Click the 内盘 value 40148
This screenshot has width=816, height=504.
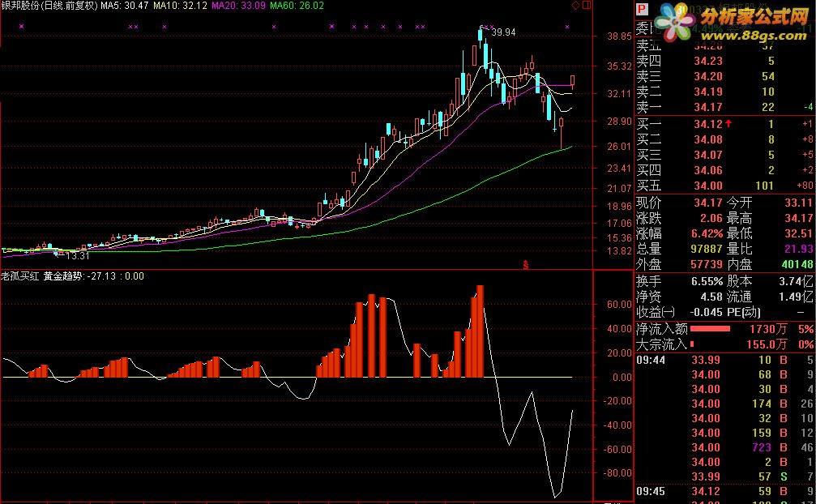pos(797,264)
